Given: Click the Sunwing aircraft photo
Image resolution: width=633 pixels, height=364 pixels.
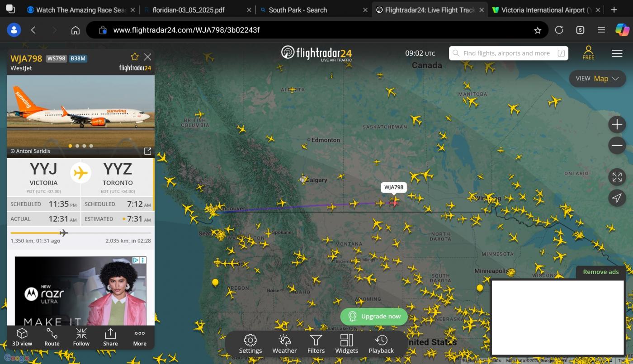Looking at the screenshot, I should point(80,116).
